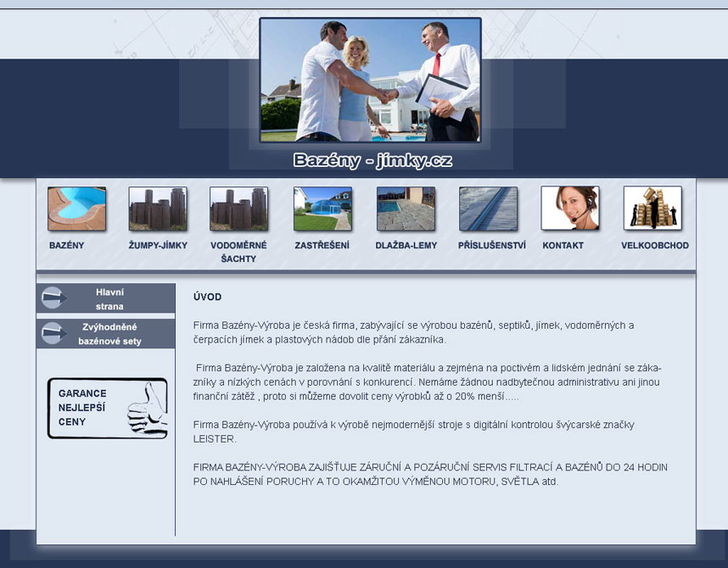The image size is (728, 568).
Task: Click the Žumpy-jímky tanks thumbnail
Action: click(158, 209)
